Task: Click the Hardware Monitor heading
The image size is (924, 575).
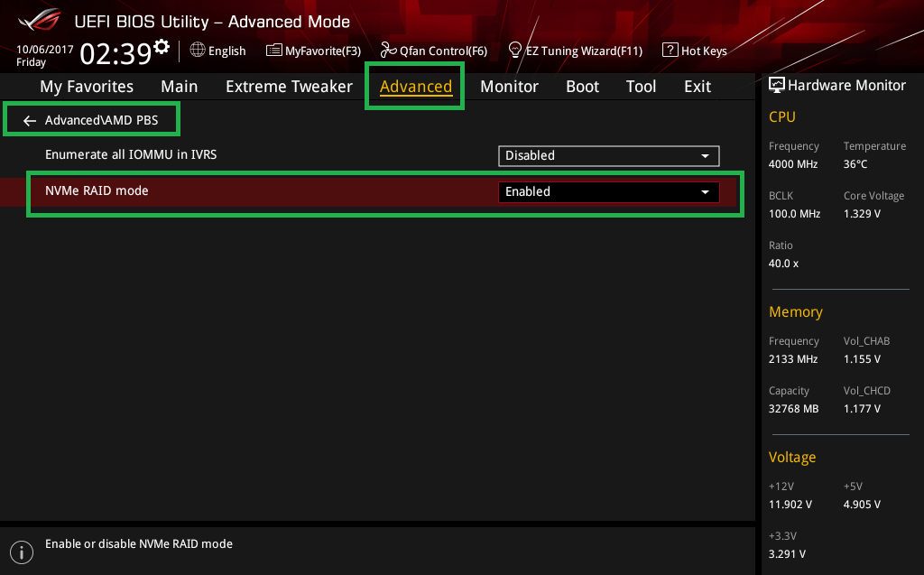Action: pos(846,86)
